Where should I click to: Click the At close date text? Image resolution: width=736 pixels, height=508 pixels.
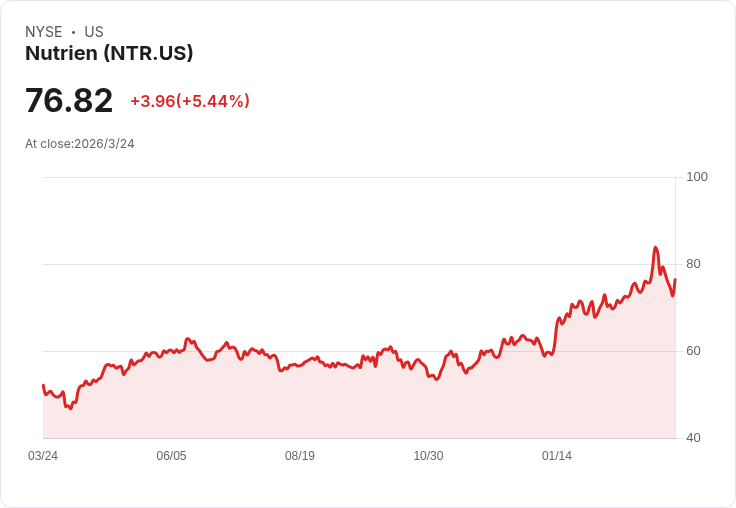(80, 144)
